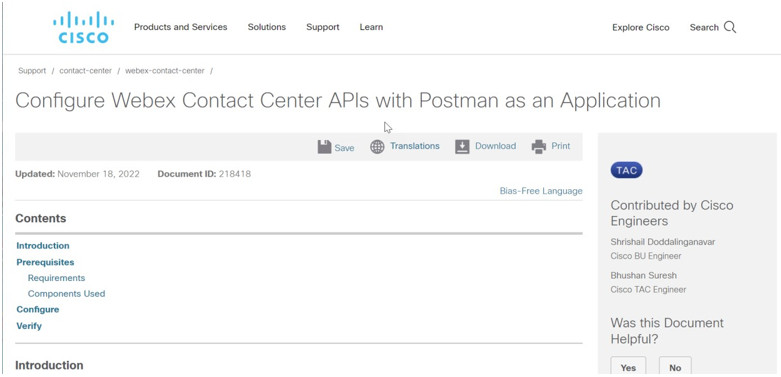Jump to Prerequisites in Contents
781x377 pixels.
45,262
